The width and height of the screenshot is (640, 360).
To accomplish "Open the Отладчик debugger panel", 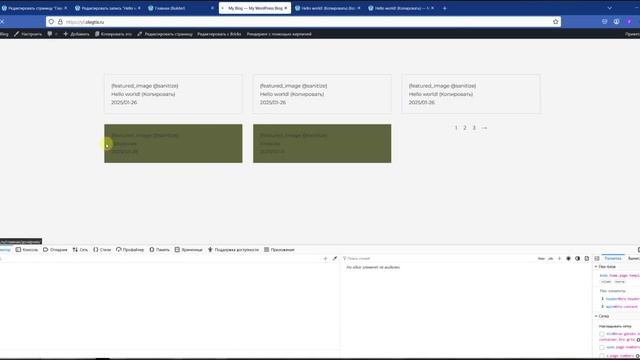I will 55,249.
